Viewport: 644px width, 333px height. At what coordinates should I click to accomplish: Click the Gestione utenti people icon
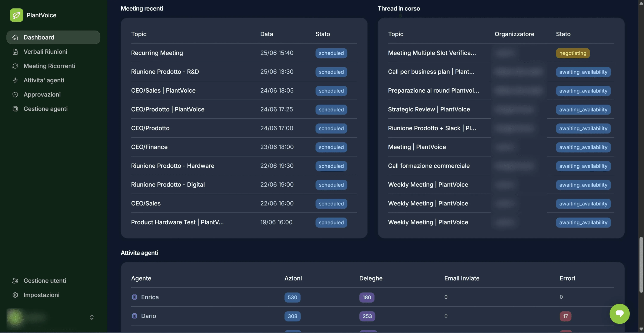click(x=15, y=280)
